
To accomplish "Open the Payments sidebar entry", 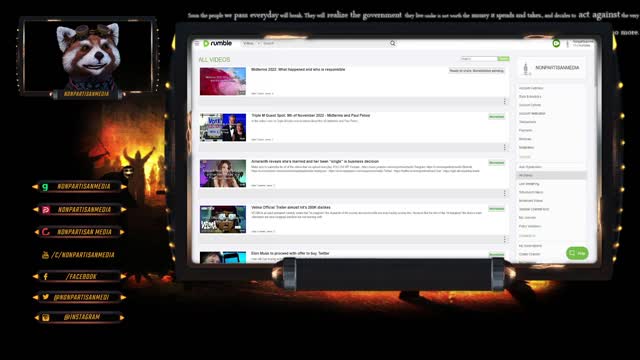I will tap(525, 131).
